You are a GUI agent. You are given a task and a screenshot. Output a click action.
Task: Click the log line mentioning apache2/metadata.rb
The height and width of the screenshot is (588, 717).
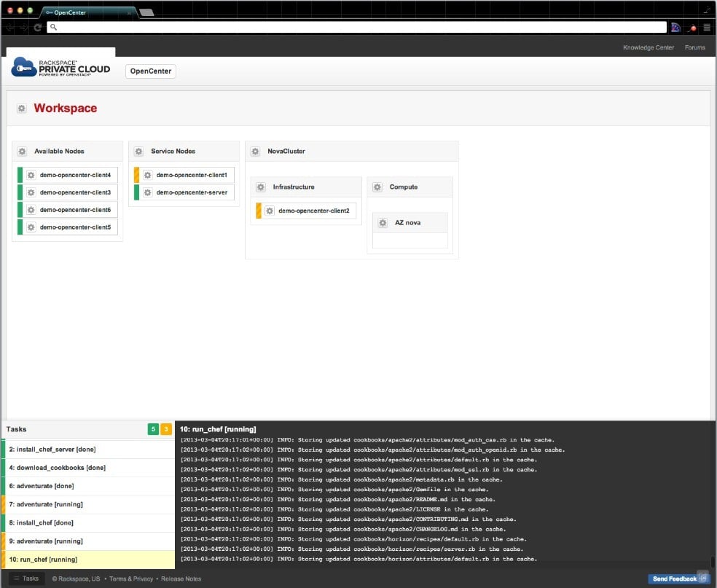click(x=342, y=479)
